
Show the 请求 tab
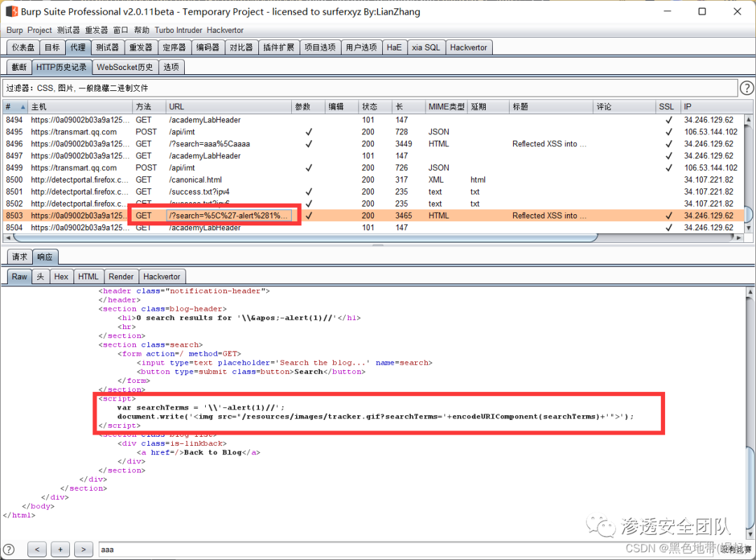pos(20,257)
